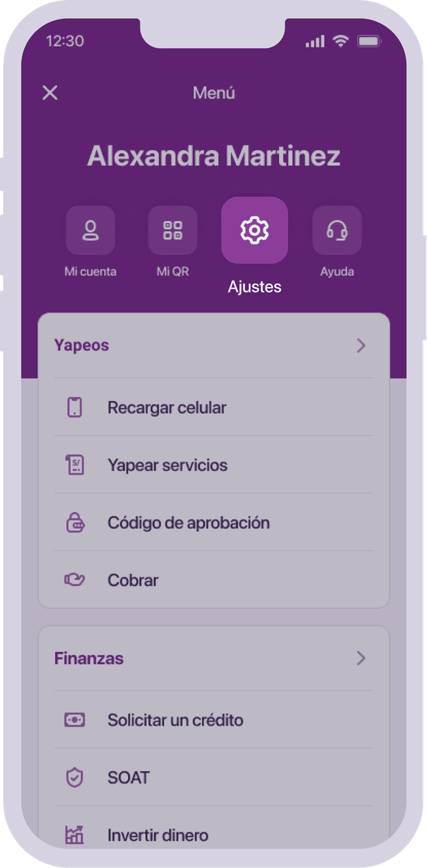Click the SOAT shield icon
The image size is (427, 868).
(x=75, y=778)
